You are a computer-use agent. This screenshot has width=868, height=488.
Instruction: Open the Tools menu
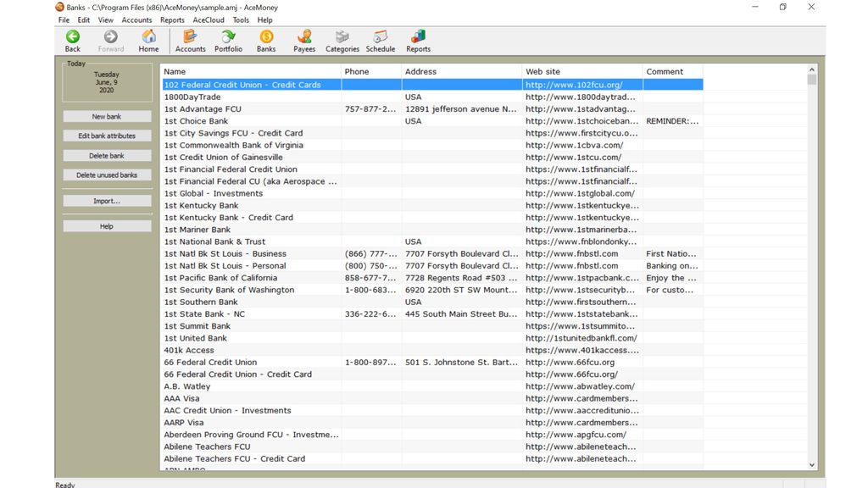241,20
